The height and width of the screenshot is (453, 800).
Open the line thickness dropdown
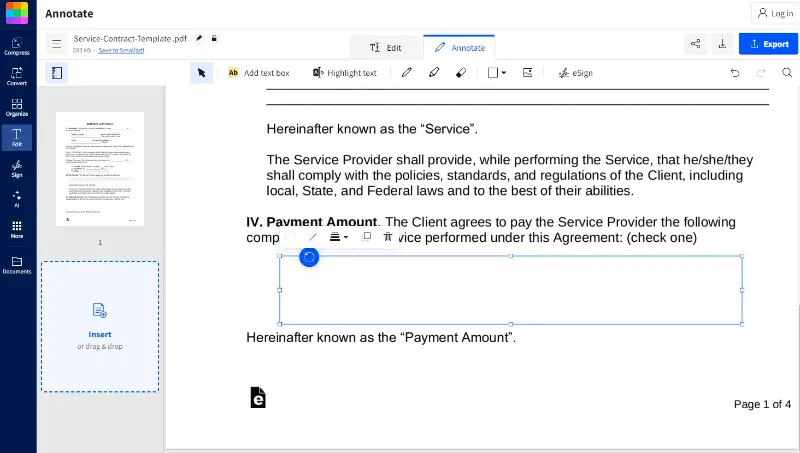pyautogui.click(x=338, y=237)
